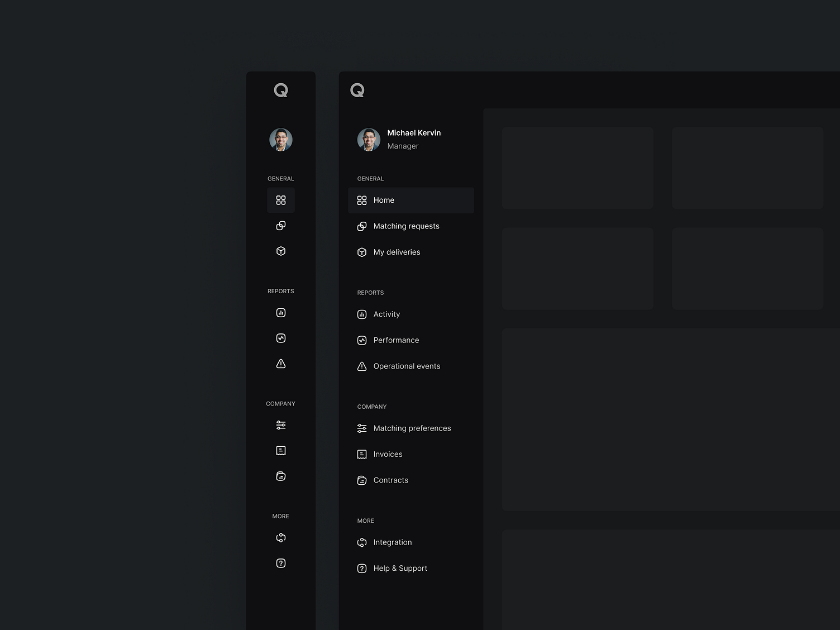Screen dimensions: 840x630
Task: Click the Matching requests icon in collapsed sidebar
Action: [x=280, y=226]
